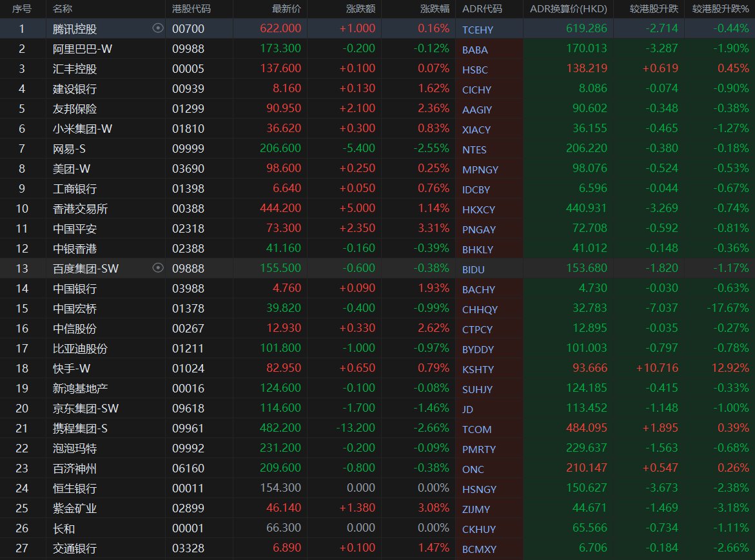
Task: Sort the table by 港股代码 header
Action: [191, 9]
